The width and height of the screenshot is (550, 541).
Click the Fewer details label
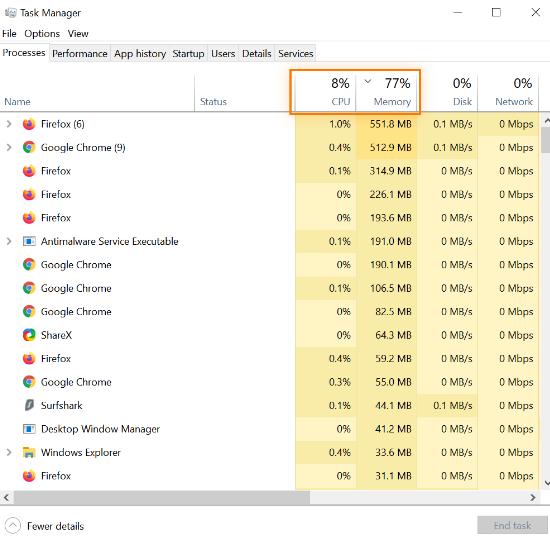pyautogui.click(x=55, y=526)
